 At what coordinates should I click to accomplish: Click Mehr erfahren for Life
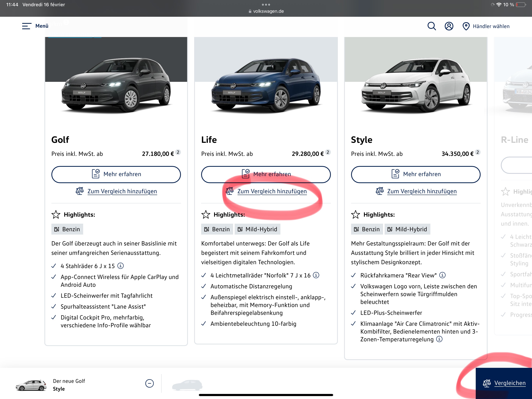[x=266, y=174]
